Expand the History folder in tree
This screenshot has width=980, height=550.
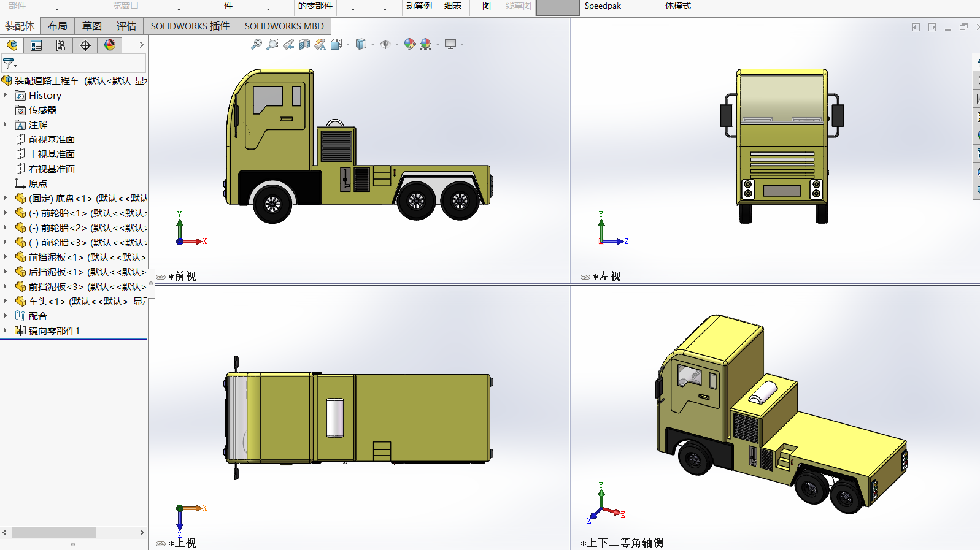(6, 95)
